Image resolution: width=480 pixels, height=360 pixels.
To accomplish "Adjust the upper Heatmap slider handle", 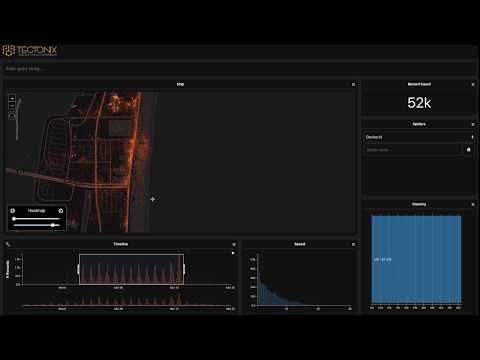I will 14,219.
